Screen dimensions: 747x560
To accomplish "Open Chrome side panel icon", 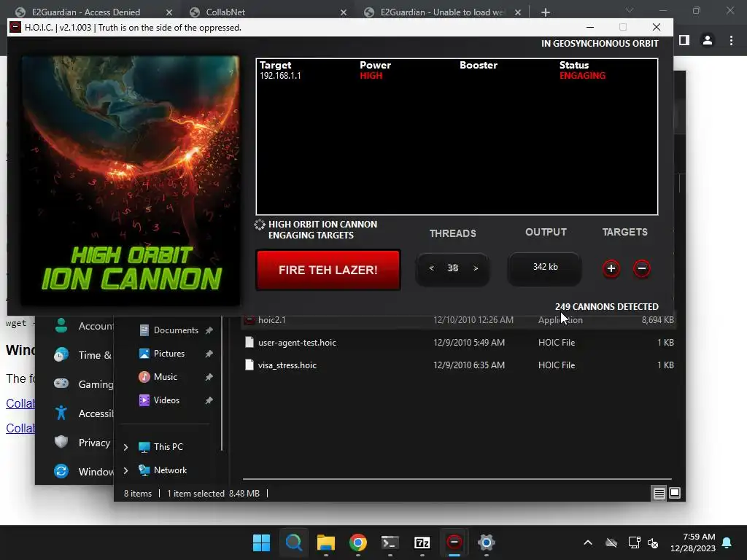I will click(684, 41).
